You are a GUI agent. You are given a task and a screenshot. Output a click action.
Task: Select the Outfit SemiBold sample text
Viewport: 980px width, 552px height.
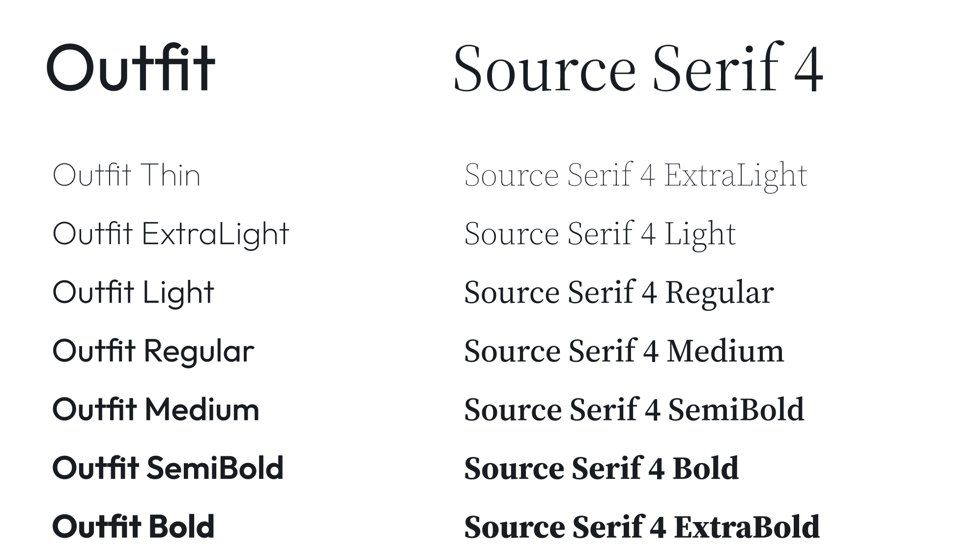168,468
